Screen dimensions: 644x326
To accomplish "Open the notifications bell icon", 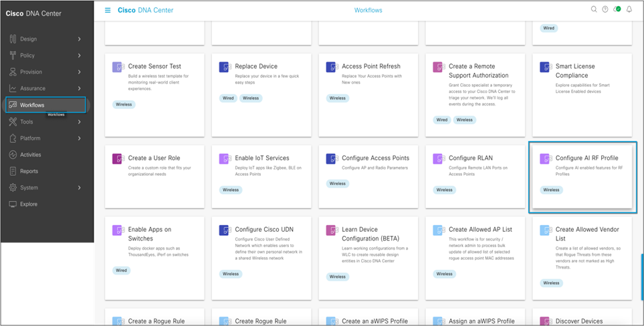I will [629, 9].
